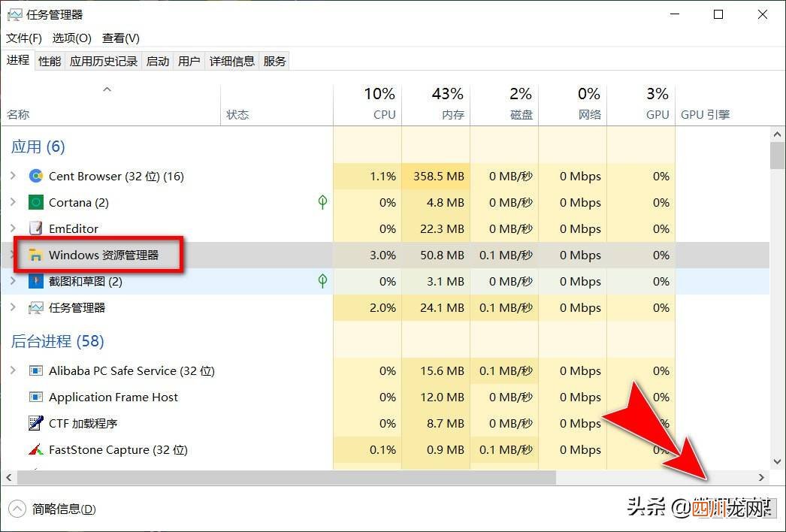Sort by the GPU 引擎 column header
Viewport: 786px width, 532px height.
click(x=722, y=105)
